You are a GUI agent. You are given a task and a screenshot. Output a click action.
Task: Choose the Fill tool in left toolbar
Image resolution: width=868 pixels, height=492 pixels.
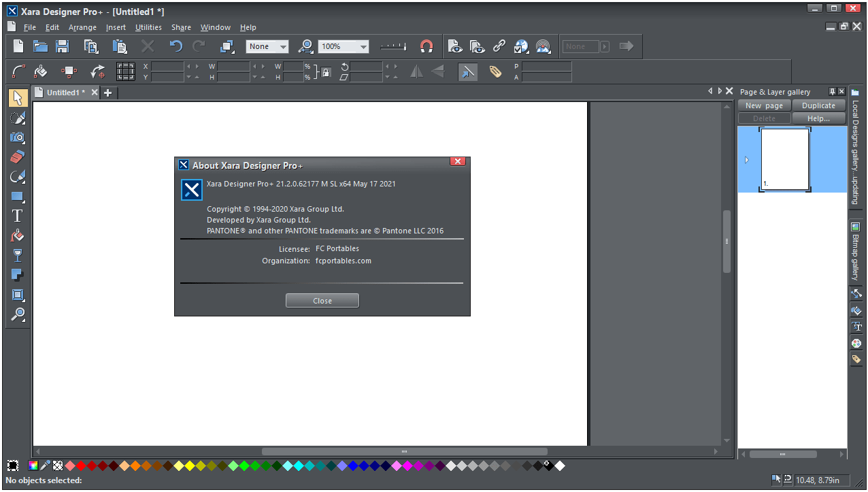[18, 236]
